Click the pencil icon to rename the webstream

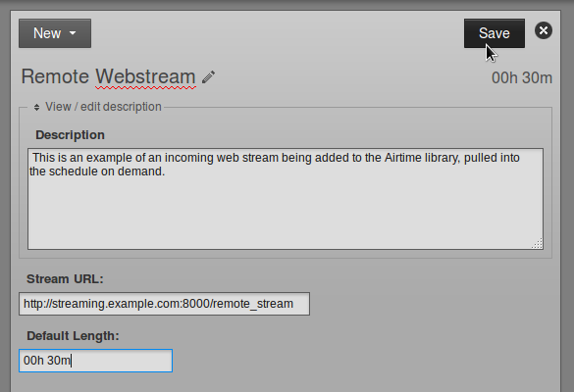click(x=208, y=77)
